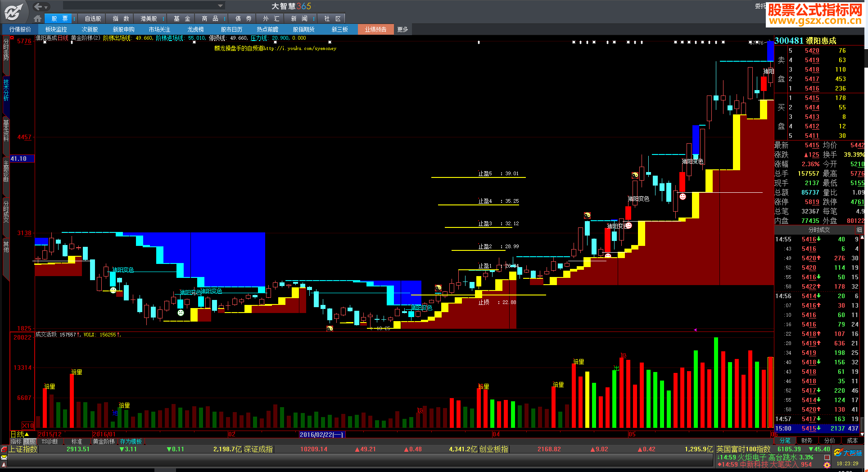Open the mail message icon
This screenshot has width=868, height=472.
(4, 457)
